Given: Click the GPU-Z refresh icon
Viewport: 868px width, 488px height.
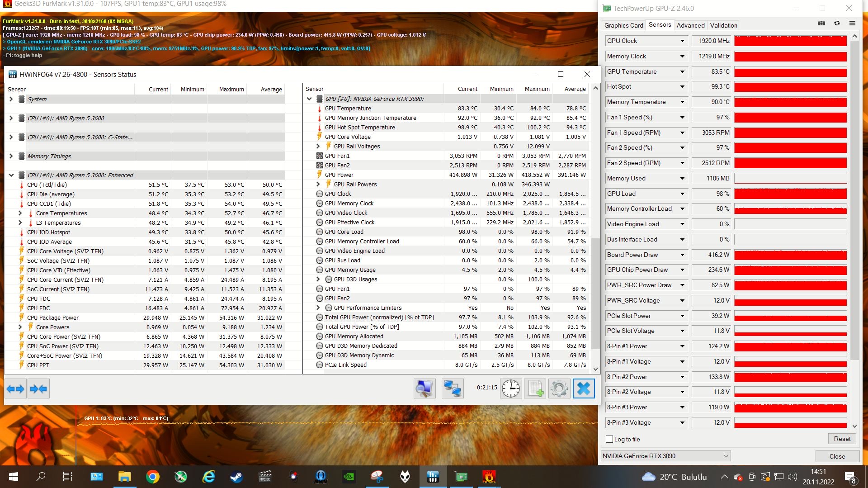Looking at the screenshot, I should [x=837, y=23].
